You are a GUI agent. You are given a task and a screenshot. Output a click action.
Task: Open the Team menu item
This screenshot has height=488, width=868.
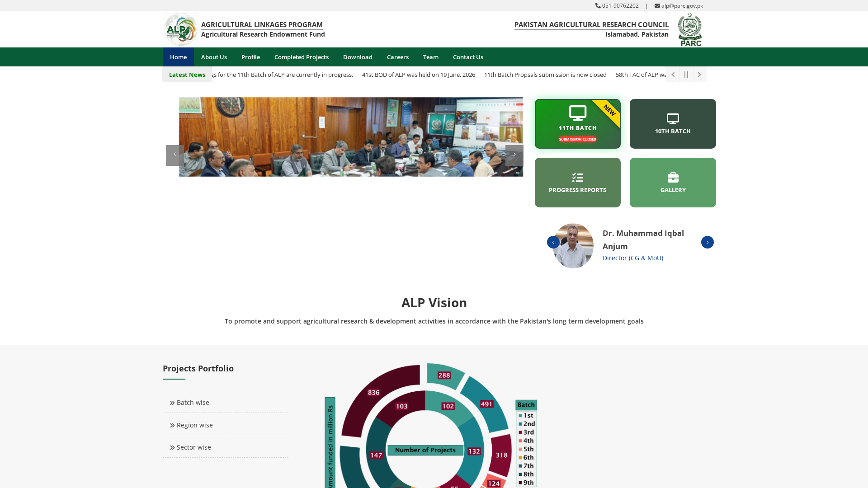coord(431,57)
